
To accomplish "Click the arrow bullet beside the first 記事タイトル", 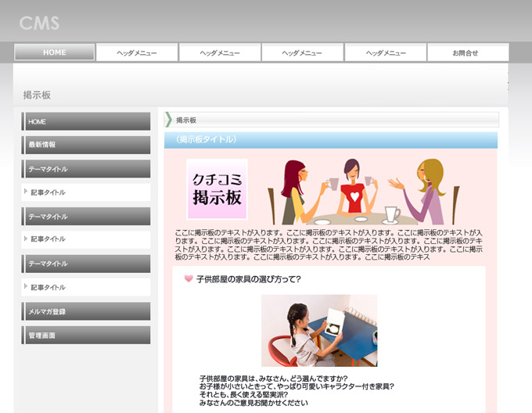I will (x=26, y=192).
